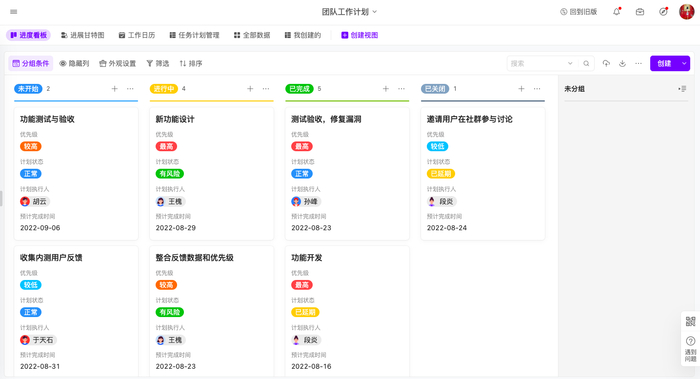700x379 pixels.
Task: Switch to the 我创建的 tab
Action: [x=303, y=35]
